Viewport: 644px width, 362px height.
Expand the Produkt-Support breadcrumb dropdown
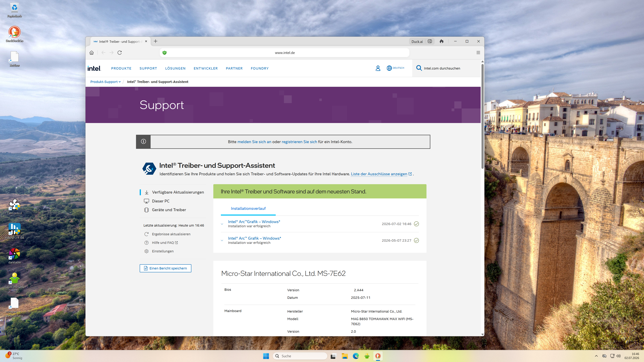click(x=105, y=82)
